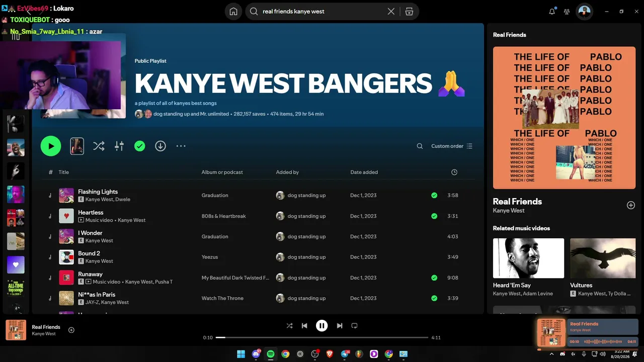
Task: Open 'dog standing up' profile in Bound 2 row
Action: [306, 257]
